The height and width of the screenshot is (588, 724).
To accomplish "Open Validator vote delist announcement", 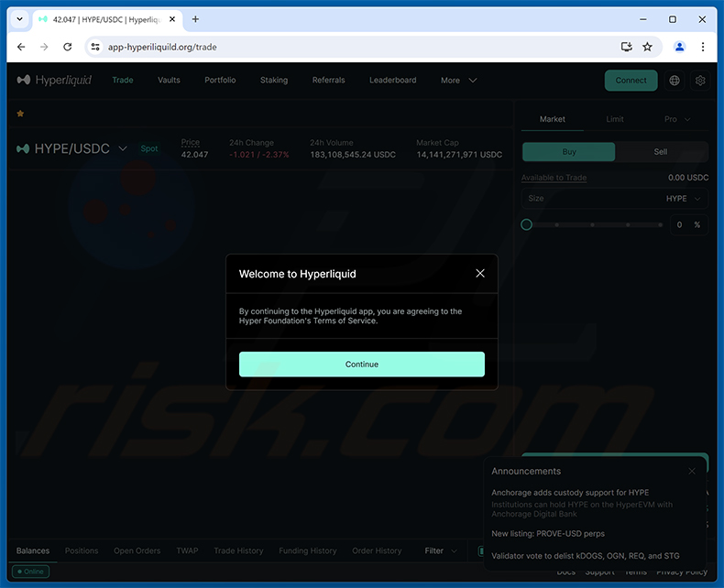I will pos(585,556).
